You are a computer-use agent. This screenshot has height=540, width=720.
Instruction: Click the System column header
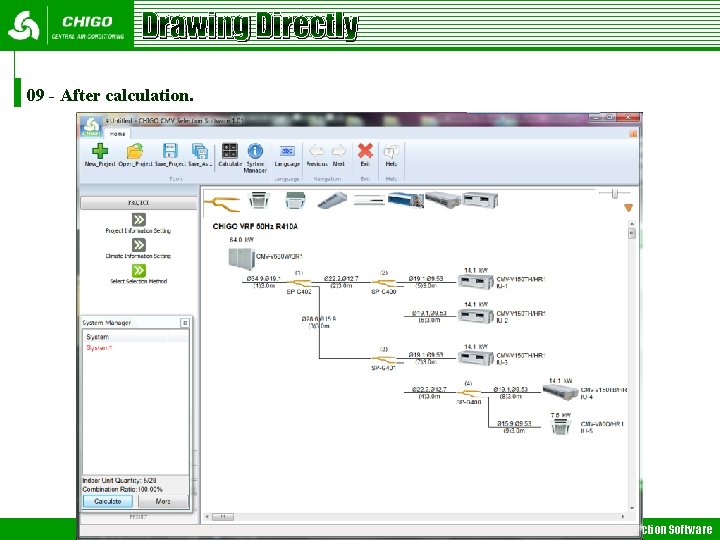click(x=125, y=337)
